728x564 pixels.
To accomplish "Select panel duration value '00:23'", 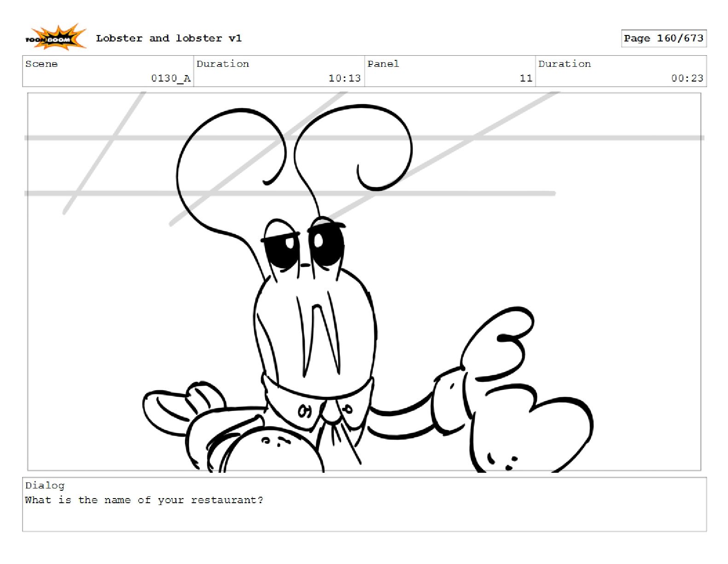I will [687, 78].
